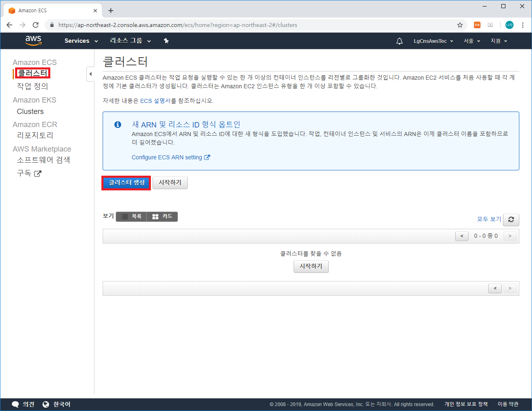Close the Amazon ECS tab

coord(95,11)
